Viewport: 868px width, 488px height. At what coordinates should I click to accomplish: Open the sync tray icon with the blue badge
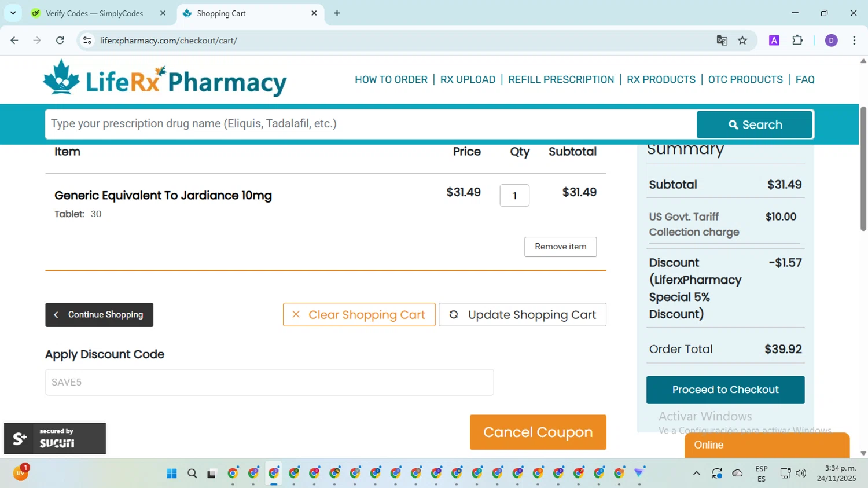[x=717, y=474]
